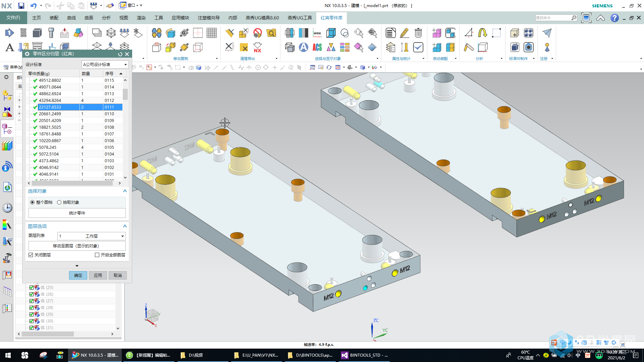Click the pink cubes auto-assembly icon
The height and width of the screenshot is (362, 644).
[x=437, y=33]
